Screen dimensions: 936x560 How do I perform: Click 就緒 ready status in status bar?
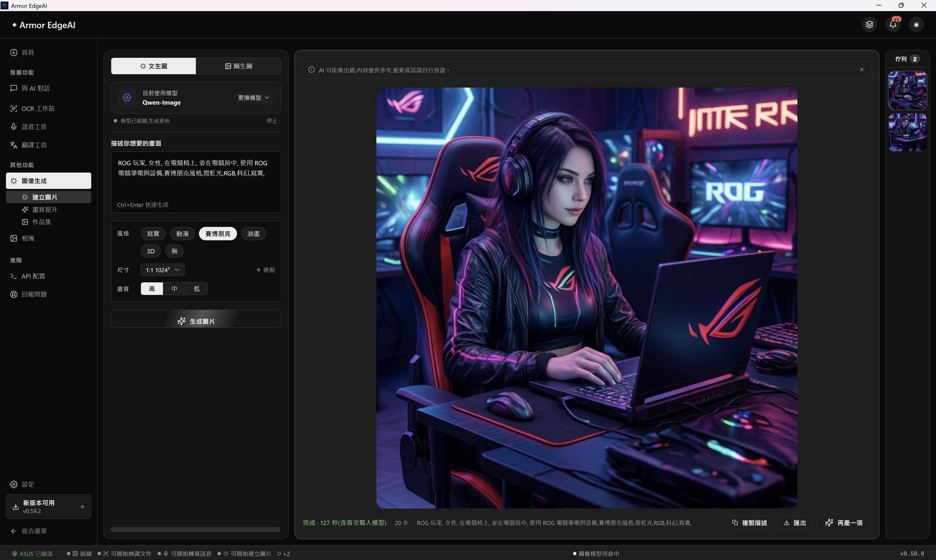(x=79, y=554)
